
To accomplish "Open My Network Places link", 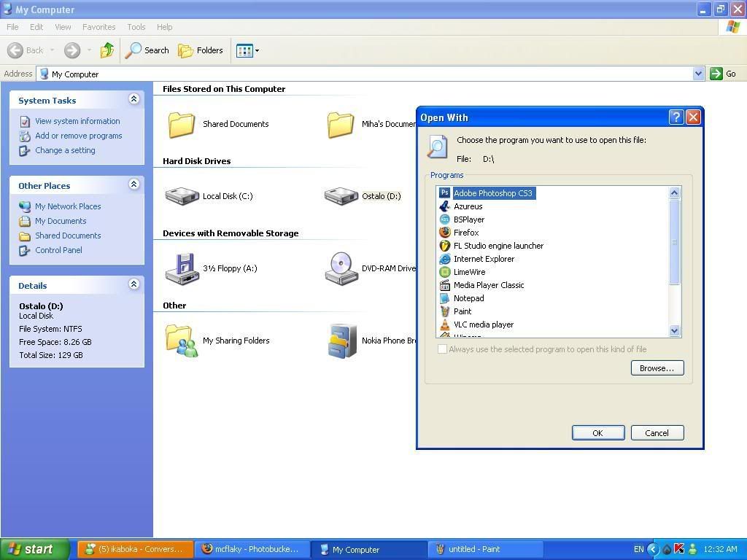I will pos(68,206).
